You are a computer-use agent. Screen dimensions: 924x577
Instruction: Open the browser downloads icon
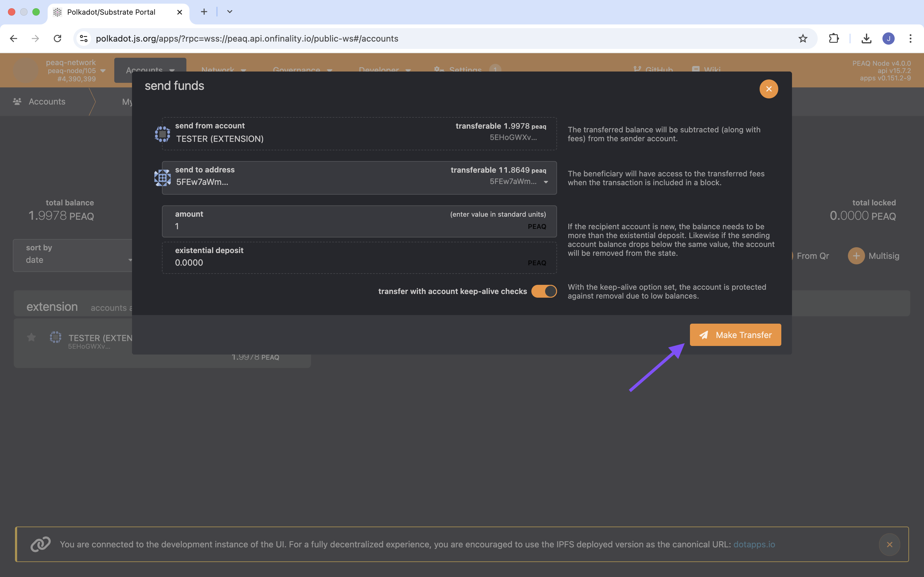[866, 39]
